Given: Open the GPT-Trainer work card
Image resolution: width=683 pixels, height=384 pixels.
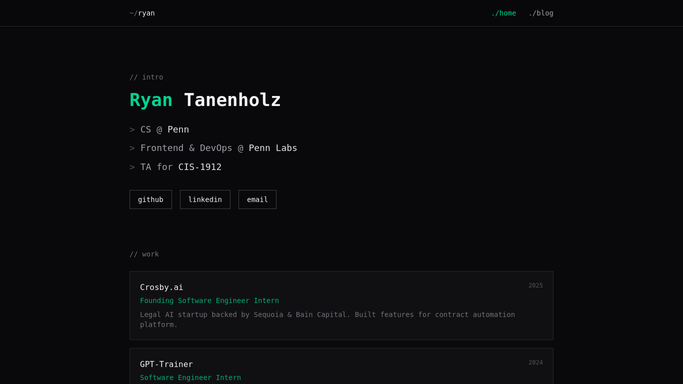Looking at the screenshot, I should [x=341, y=366].
